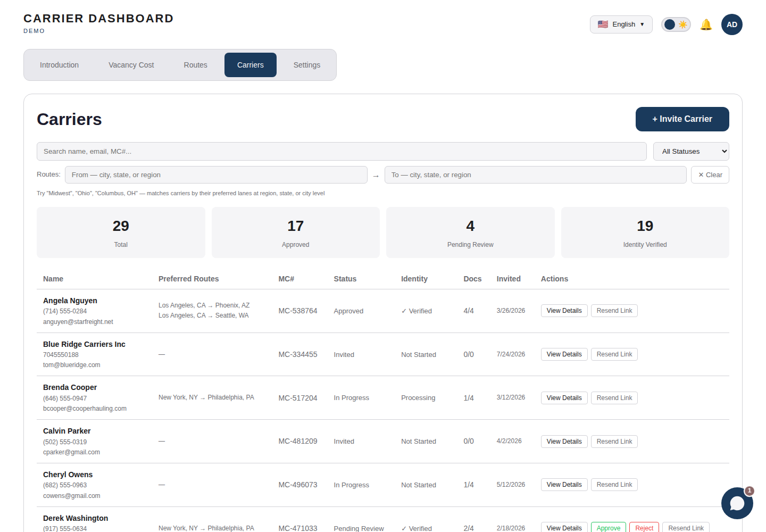Open the English language dropdown
The height and width of the screenshot is (532, 766).
(621, 24)
